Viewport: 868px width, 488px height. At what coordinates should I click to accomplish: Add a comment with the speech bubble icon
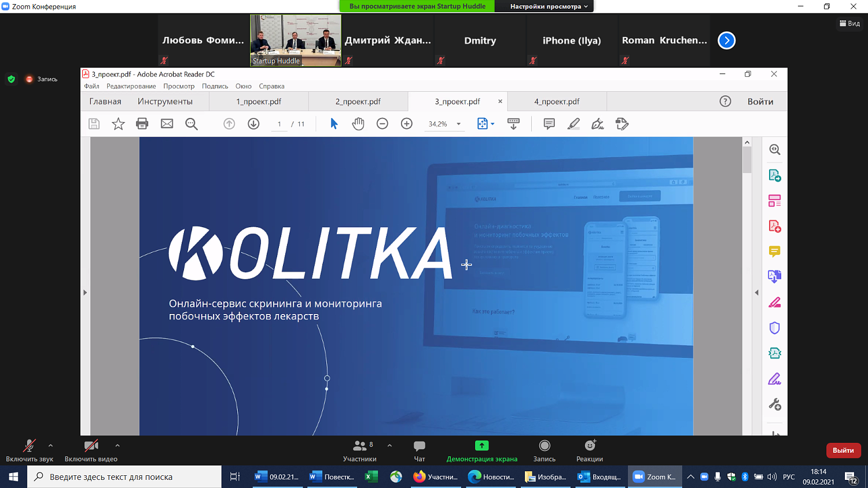(549, 124)
